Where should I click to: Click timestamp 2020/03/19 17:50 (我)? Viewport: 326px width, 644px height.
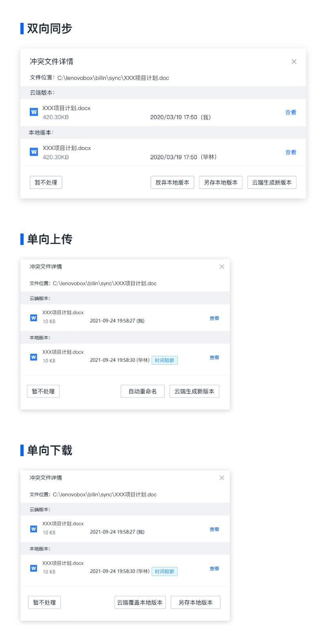point(181,117)
